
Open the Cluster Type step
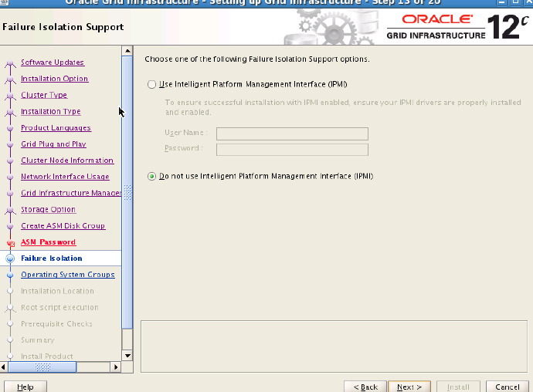coord(44,95)
